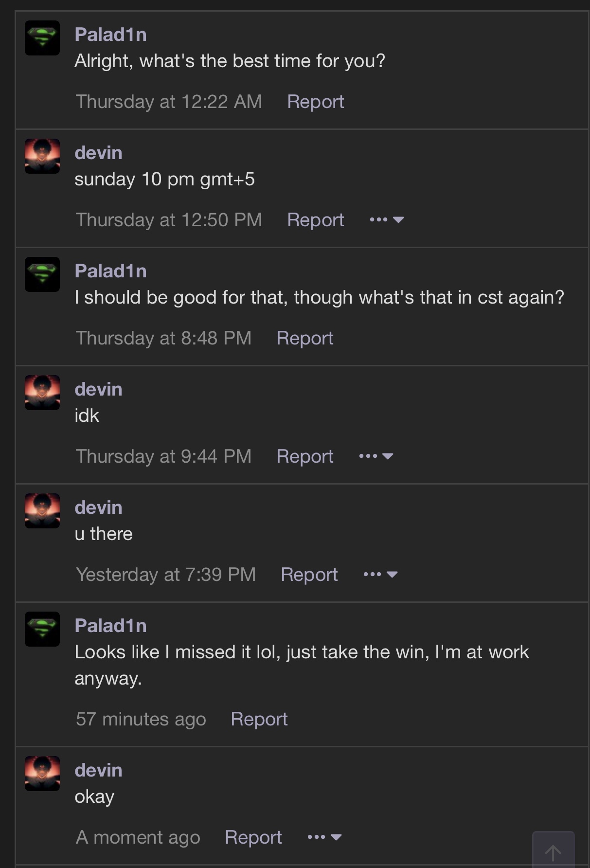Click devin's avatar next to 'okay' message
The width and height of the screenshot is (590, 868).
pos(42,774)
